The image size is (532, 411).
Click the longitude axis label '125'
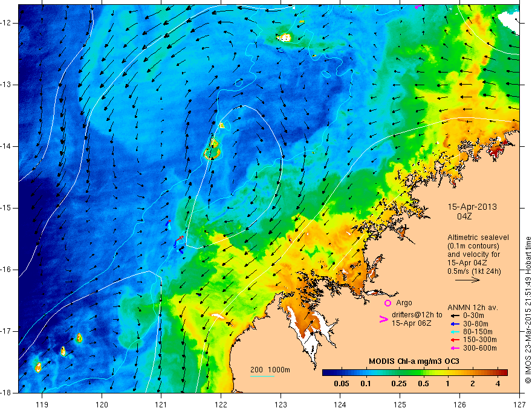[400, 404]
